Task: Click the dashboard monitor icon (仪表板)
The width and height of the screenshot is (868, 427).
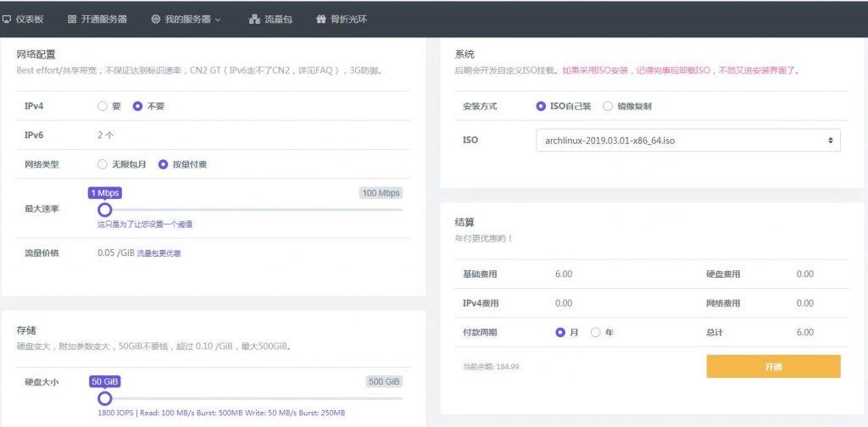Action: click(7, 19)
